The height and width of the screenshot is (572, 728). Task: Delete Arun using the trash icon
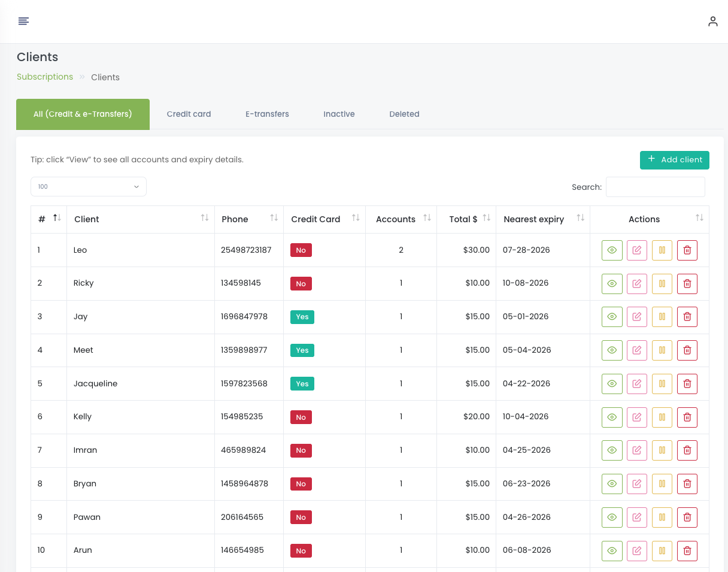687,550
